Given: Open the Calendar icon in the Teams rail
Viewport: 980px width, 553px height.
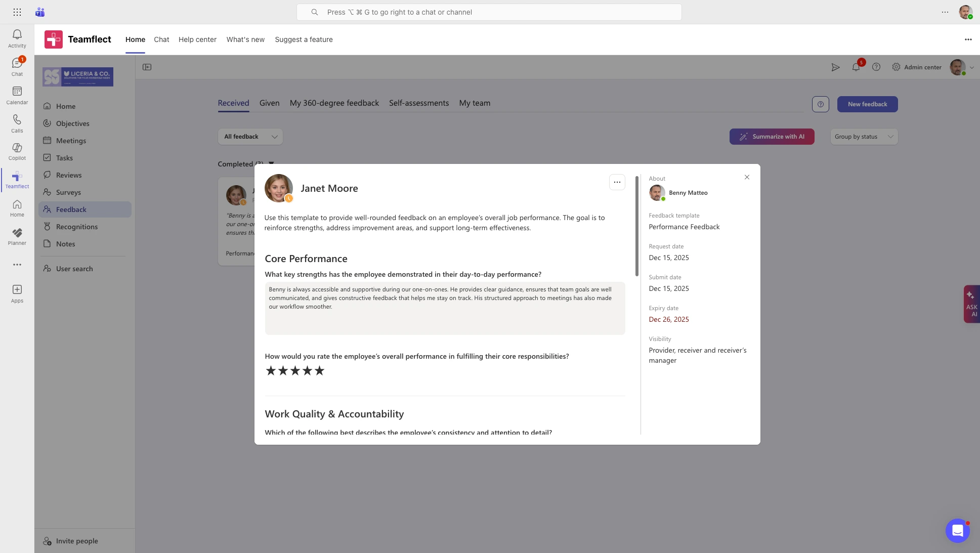Looking at the screenshot, I should pyautogui.click(x=17, y=95).
